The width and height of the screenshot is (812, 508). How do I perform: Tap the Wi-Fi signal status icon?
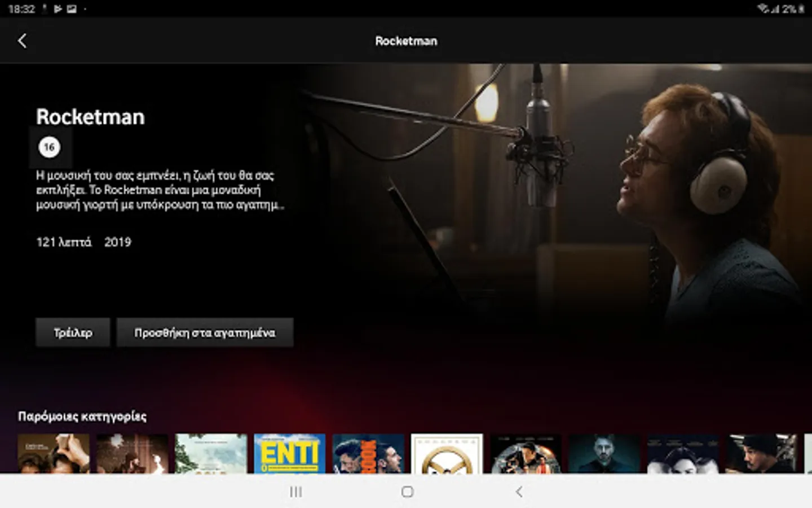tap(763, 8)
